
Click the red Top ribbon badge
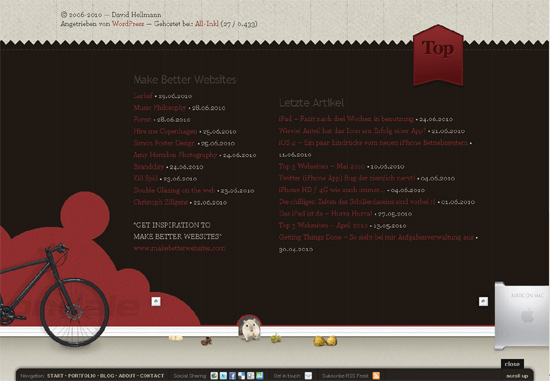click(x=438, y=55)
